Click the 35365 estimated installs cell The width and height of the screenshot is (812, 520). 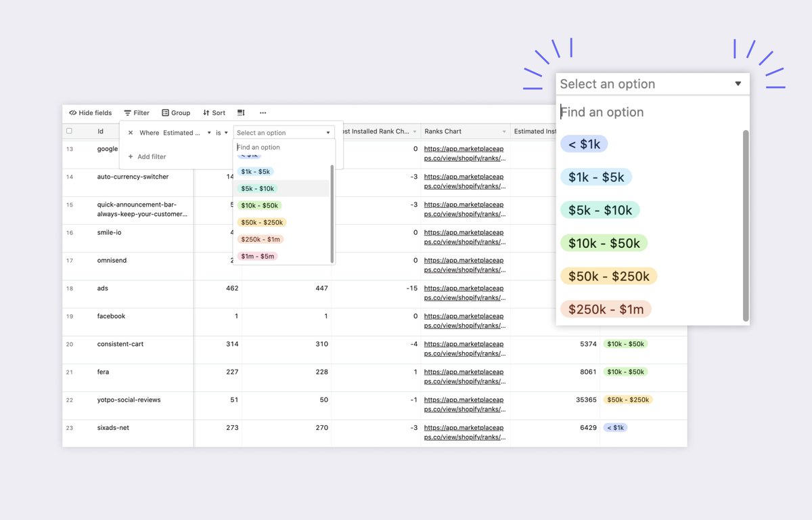[586, 399]
